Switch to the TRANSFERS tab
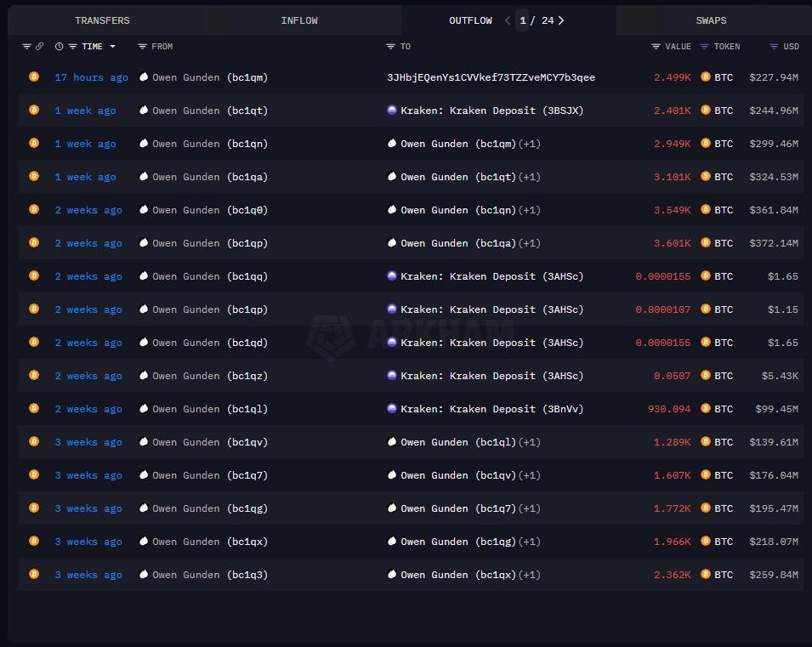Image resolution: width=812 pixels, height=647 pixels. pyautogui.click(x=102, y=20)
